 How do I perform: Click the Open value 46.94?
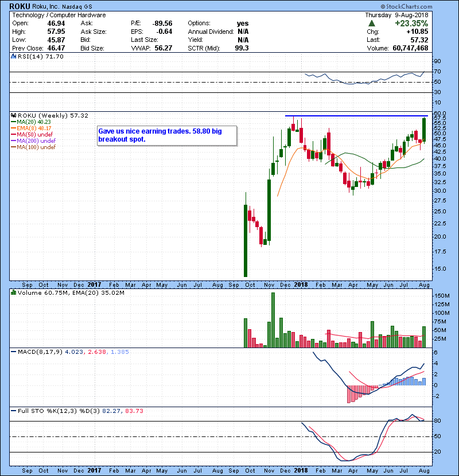coord(56,24)
